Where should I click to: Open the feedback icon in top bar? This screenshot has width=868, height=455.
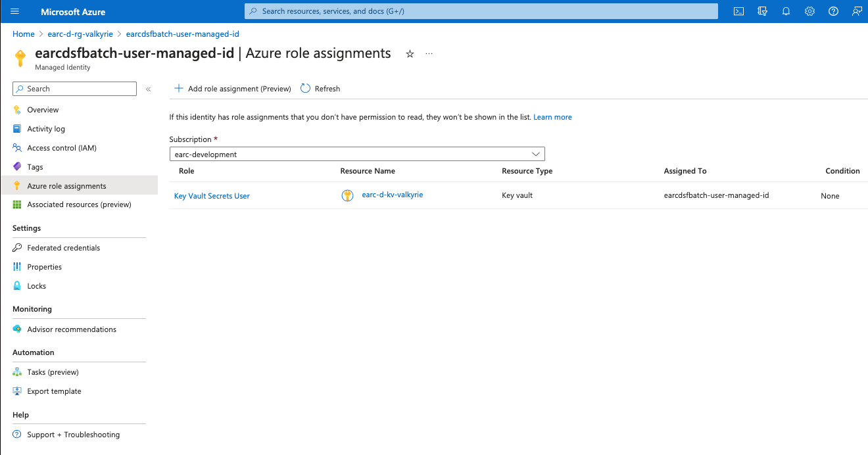[x=857, y=11]
